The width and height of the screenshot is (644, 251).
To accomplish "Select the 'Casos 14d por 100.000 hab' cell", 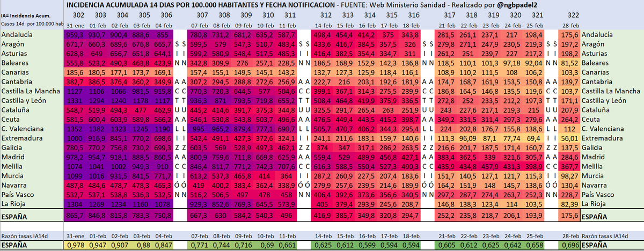I will (x=32, y=25).
